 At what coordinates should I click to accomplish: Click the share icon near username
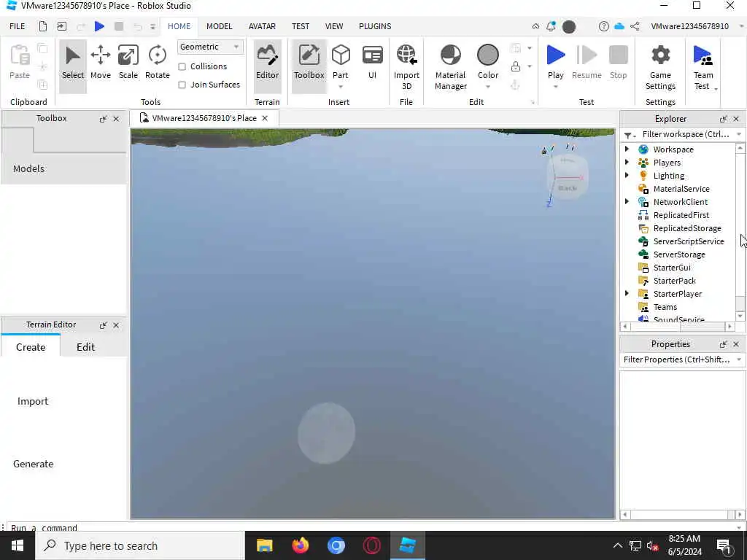click(635, 26)
